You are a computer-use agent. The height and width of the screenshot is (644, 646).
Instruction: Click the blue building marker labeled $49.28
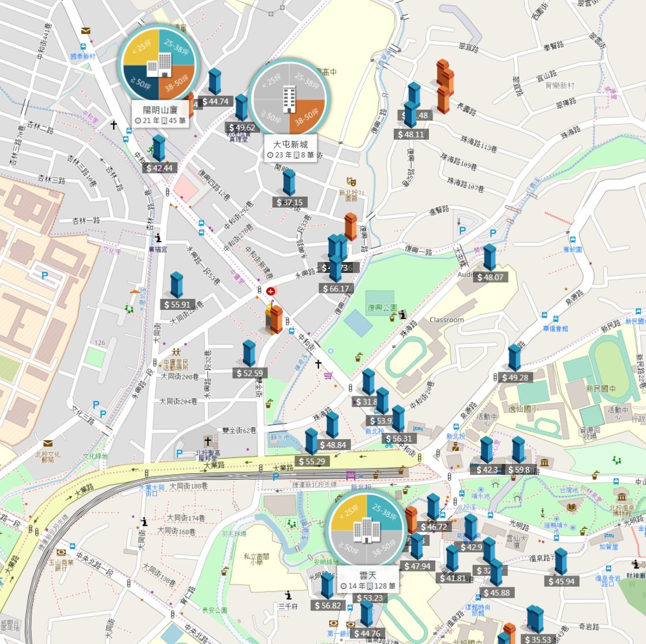(514, 358)
